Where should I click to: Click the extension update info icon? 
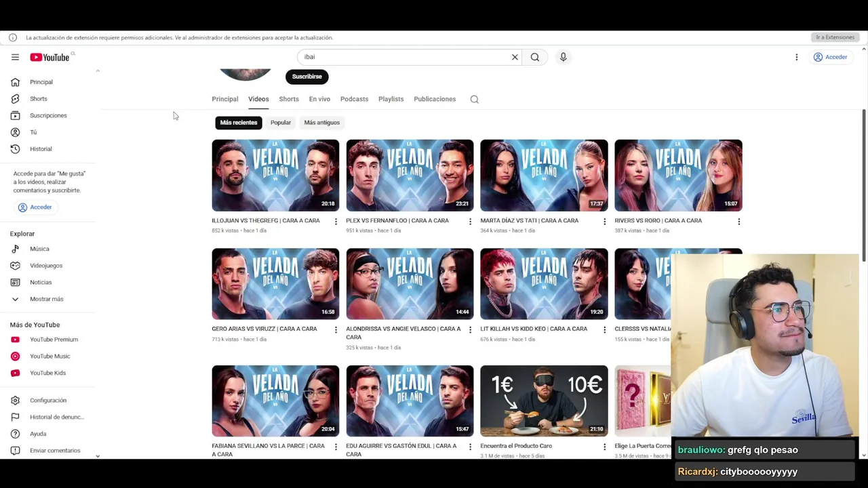tap(12, 38)
